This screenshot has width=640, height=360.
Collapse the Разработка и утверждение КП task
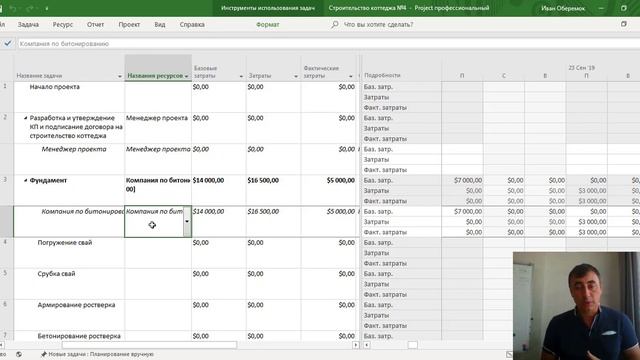(25, 118)
